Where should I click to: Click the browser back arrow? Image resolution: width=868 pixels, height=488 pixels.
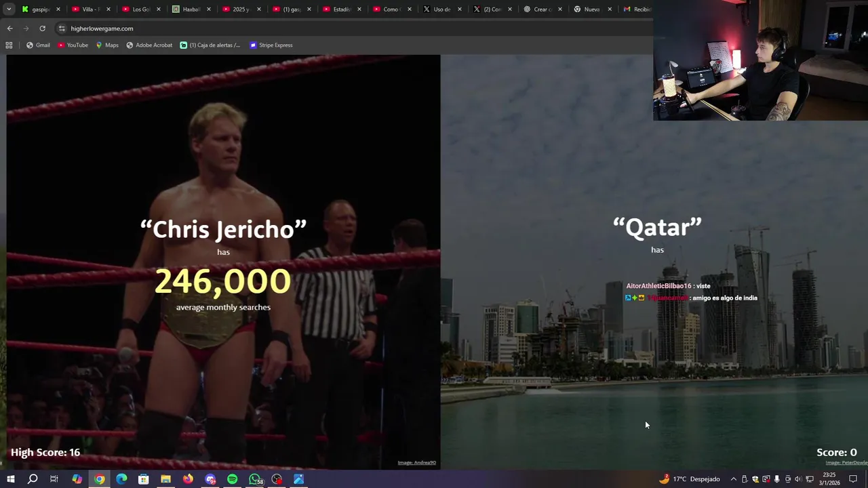coord(9,28)
